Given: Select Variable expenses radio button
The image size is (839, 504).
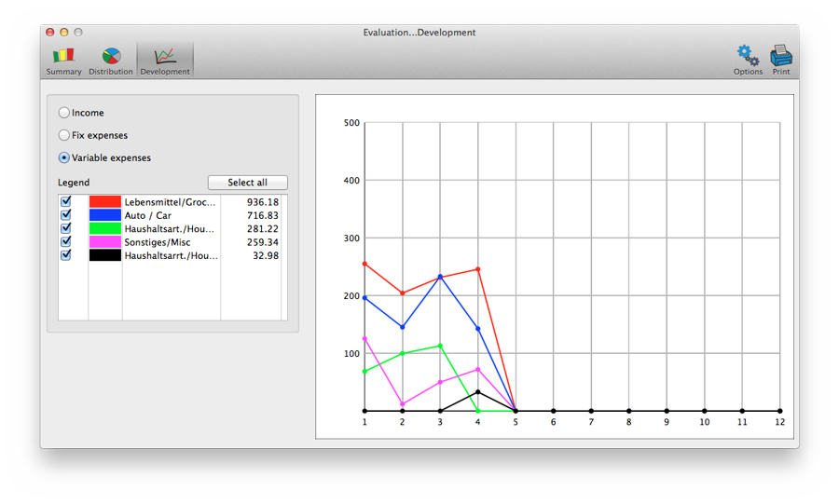Looking at the screenshot, I should click(x=64, y=157).
